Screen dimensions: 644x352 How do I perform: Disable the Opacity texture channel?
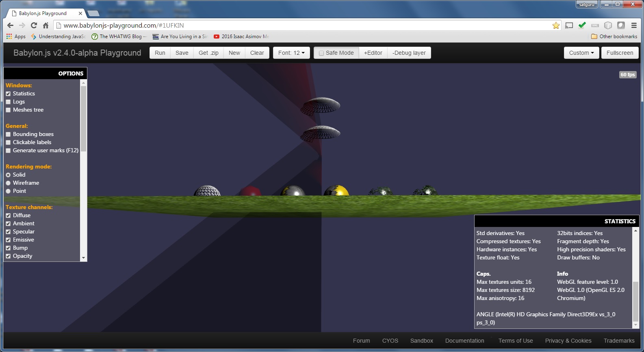click(x=8, y=256)
